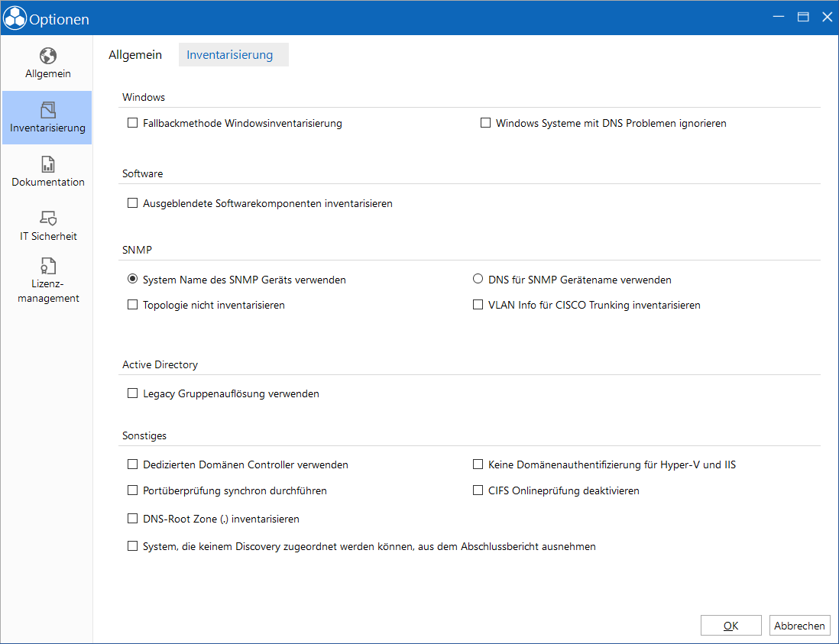Maximize the Optionen window
The image size is (839, 644).
[803, 17]
